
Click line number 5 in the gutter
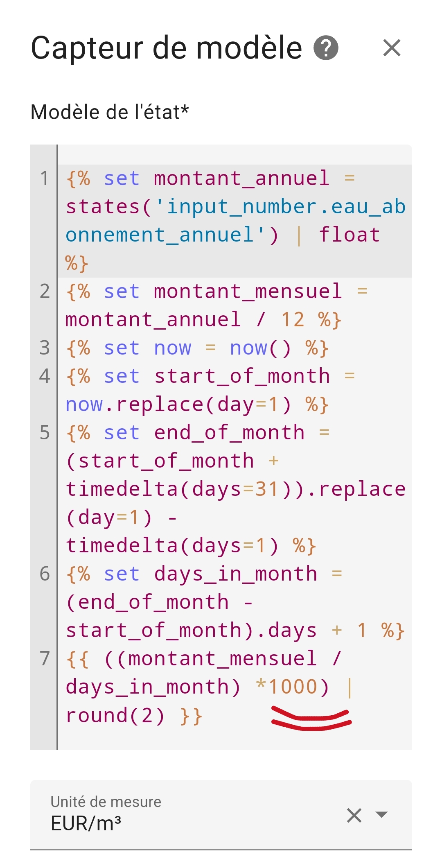44,432
